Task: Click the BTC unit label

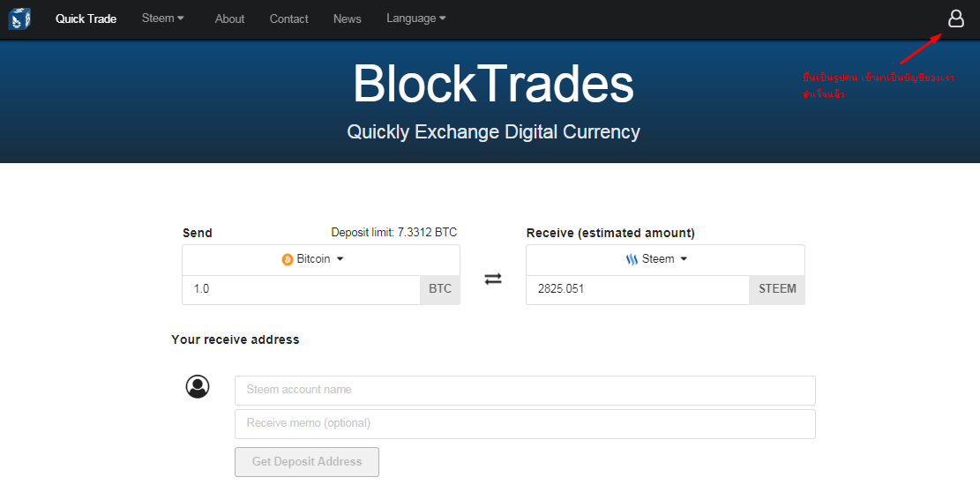Action: tap(440, 289)
